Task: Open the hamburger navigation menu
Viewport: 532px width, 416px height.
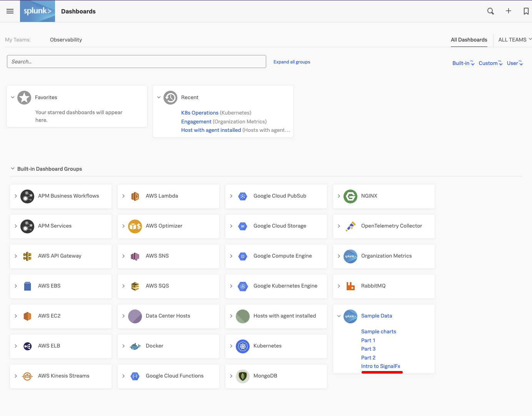Action: 10,11
